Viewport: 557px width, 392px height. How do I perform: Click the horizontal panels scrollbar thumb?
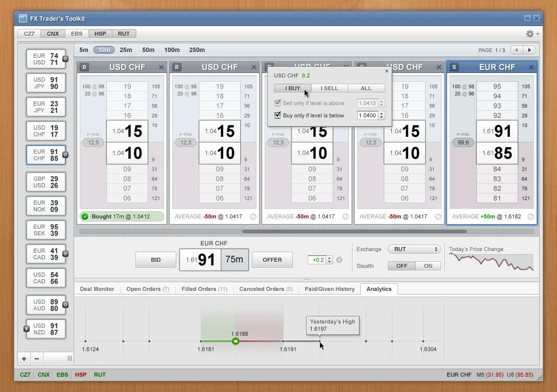pyautogui.click(x=355, y=231)
